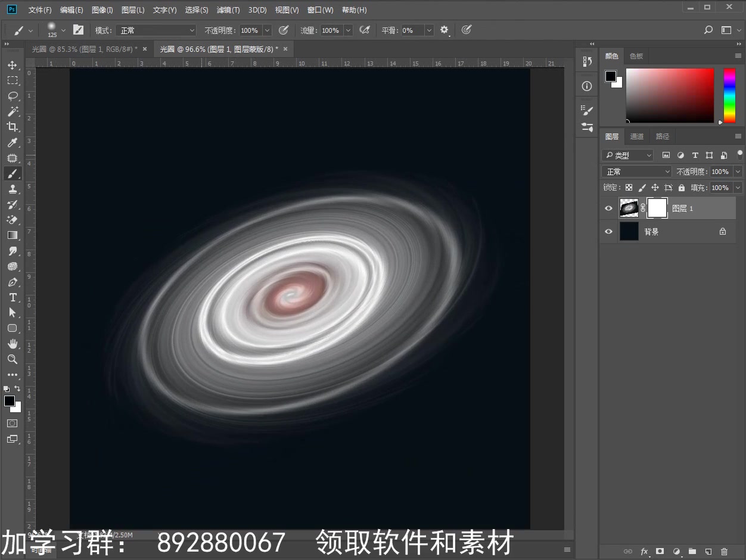Screen dimensions: 746x560
Task: Select the Move tool
Action: [13, 66]
